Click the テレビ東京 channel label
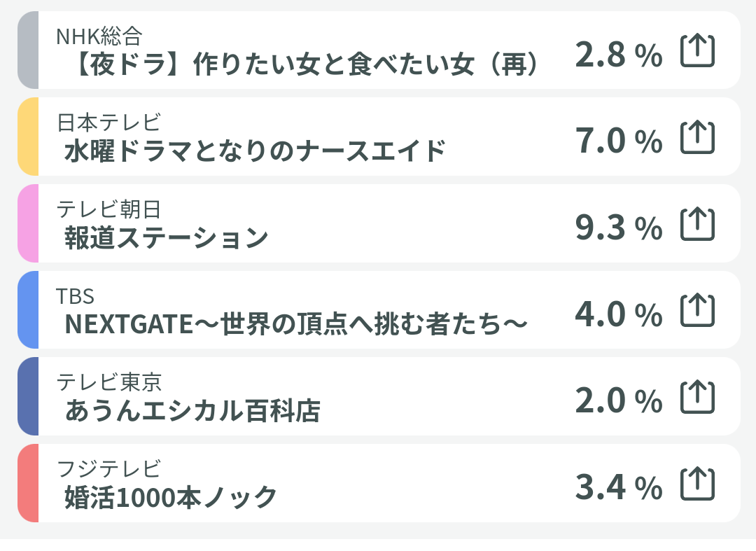Screen dimensions: 756x551 [109, 382]
